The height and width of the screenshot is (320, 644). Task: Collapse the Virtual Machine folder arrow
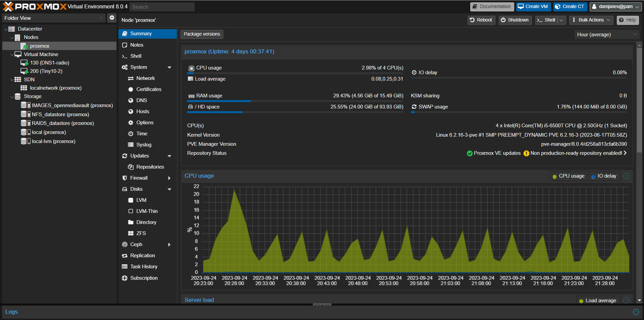12,54
